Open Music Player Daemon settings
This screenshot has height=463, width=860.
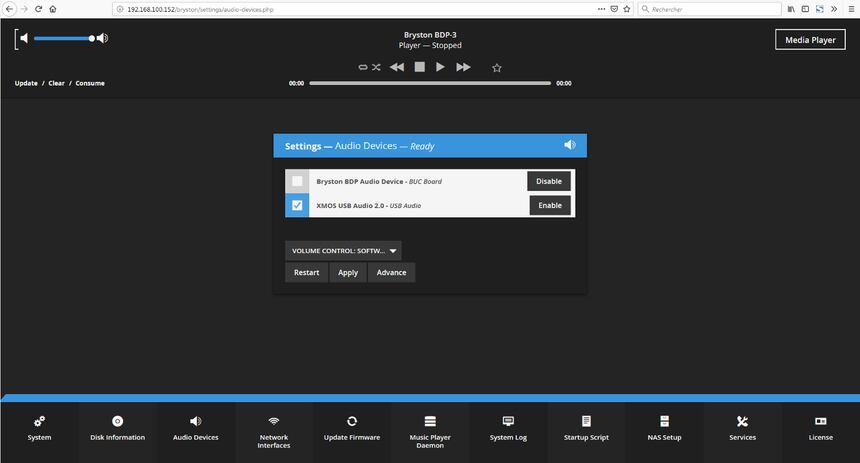click(x=430, y=432)
